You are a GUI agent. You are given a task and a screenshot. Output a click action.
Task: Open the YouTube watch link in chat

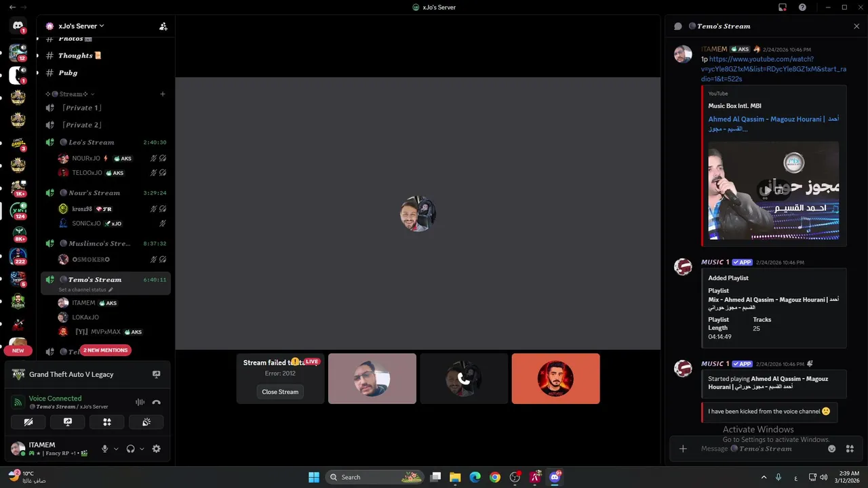click(774, 69)
